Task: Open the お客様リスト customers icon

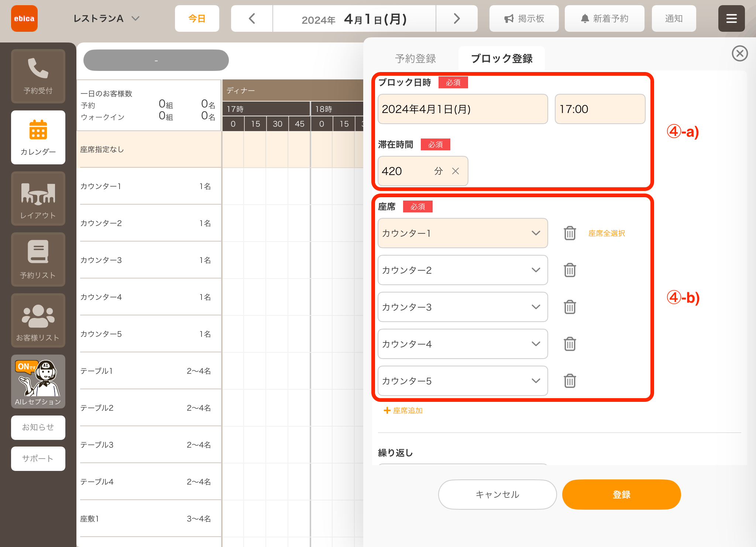Action: pyautogui.click(x=38, y=320)
